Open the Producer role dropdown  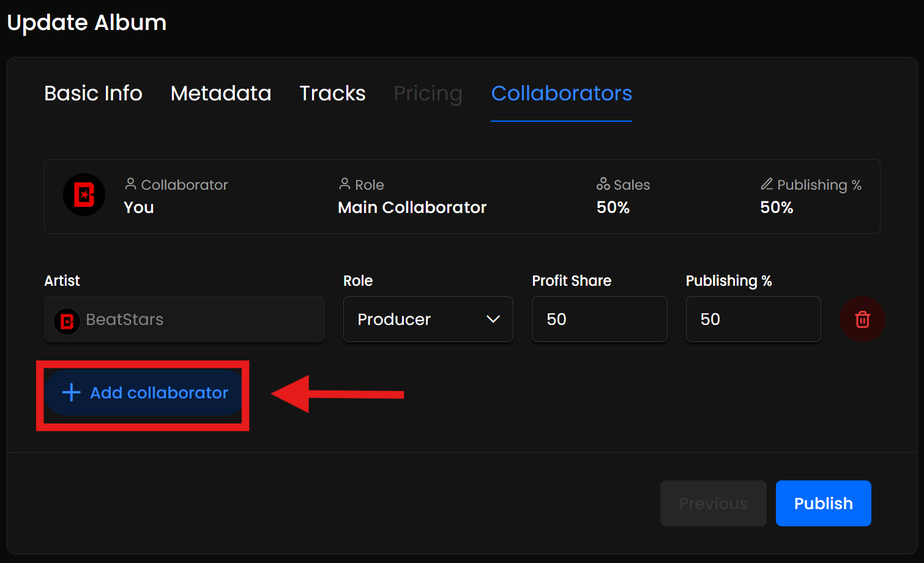[x=428, y=319]
